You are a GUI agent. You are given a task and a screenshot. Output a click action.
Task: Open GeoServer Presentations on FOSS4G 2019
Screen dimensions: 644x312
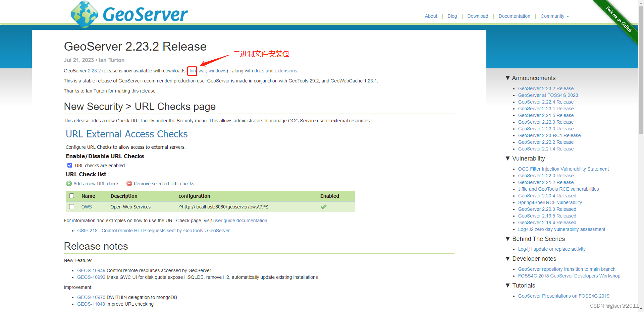pos(563,296)
